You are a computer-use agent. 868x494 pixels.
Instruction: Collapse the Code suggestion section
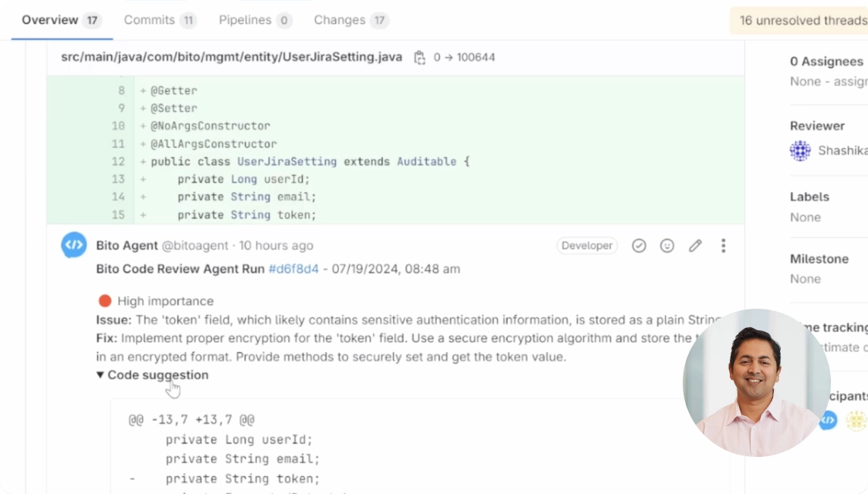[x=153, y=375]
